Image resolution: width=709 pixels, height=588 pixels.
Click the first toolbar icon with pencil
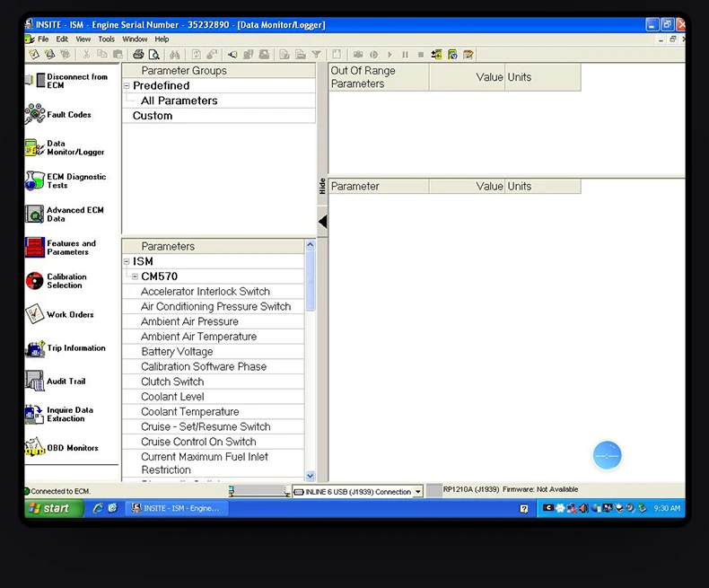tap(34, 55)
